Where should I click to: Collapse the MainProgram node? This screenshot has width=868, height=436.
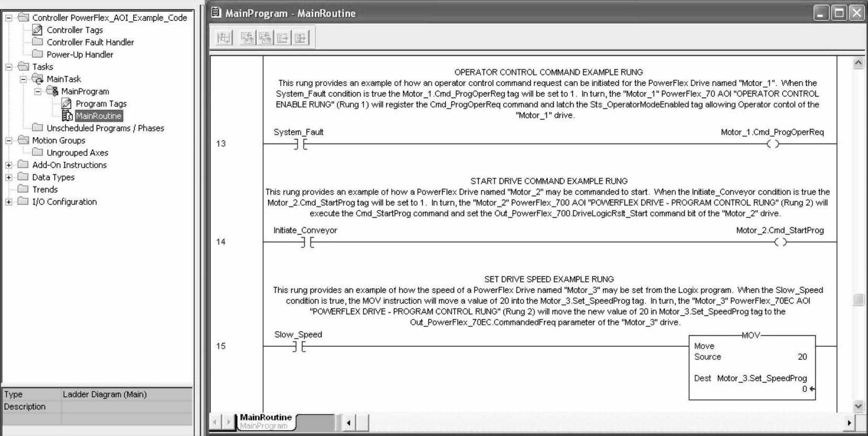pos(38,91)
